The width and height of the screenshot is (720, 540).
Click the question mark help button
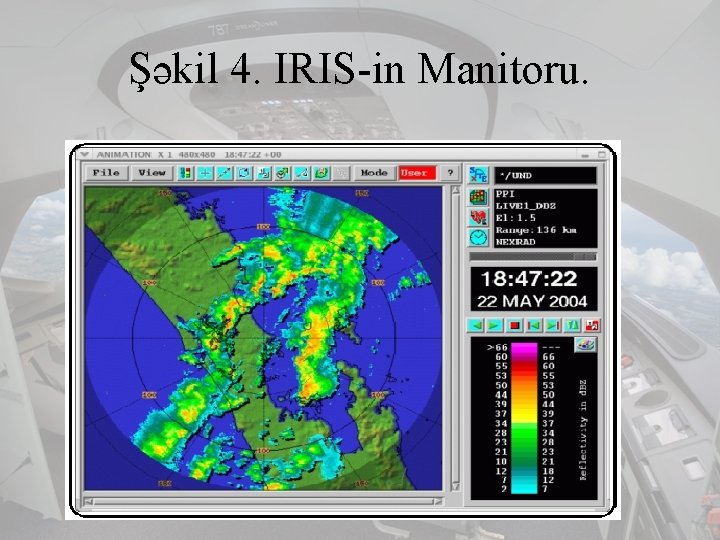(450, 173)
